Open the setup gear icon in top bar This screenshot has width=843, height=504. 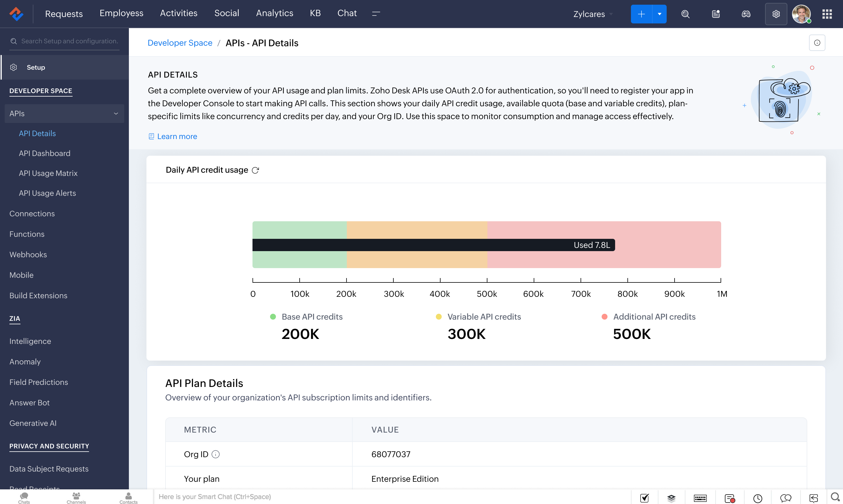776,14
